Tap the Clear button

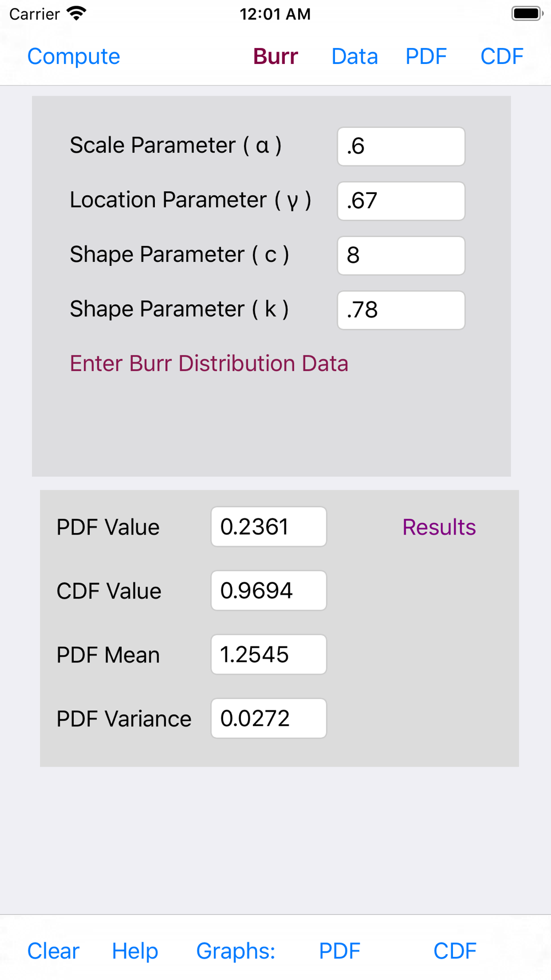(x=53, y=951)
